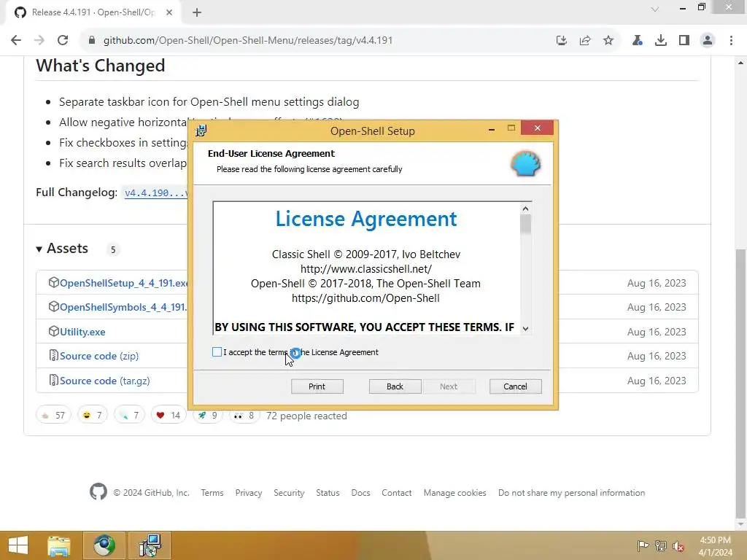Click the license agreement scrollbar thumb

[x=525, y=224]
